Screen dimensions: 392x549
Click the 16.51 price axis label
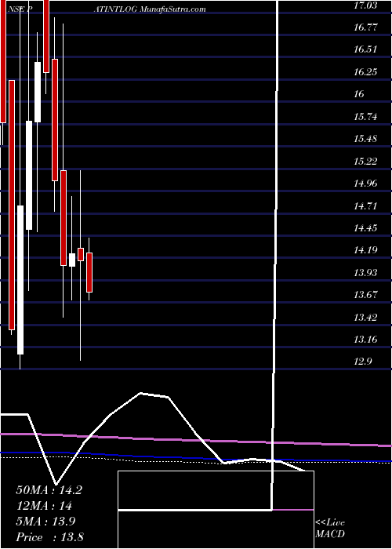click(x=366, y=49)
